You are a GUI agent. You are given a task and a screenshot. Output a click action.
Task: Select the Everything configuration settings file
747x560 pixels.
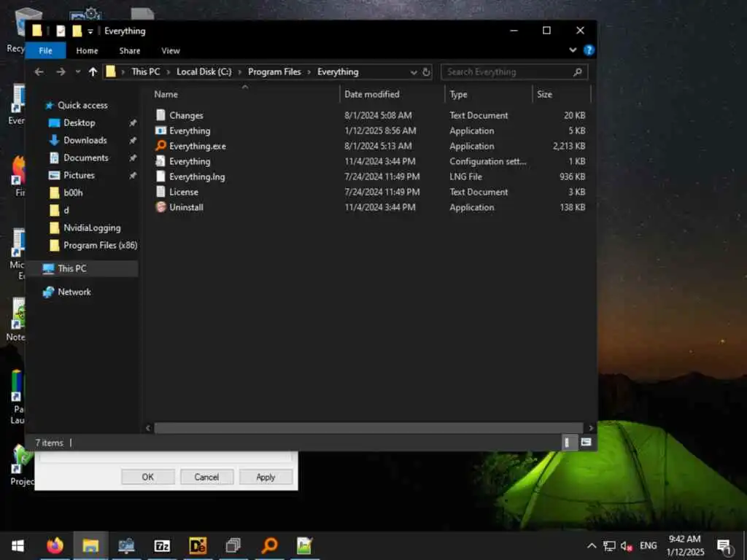(190, 161)
